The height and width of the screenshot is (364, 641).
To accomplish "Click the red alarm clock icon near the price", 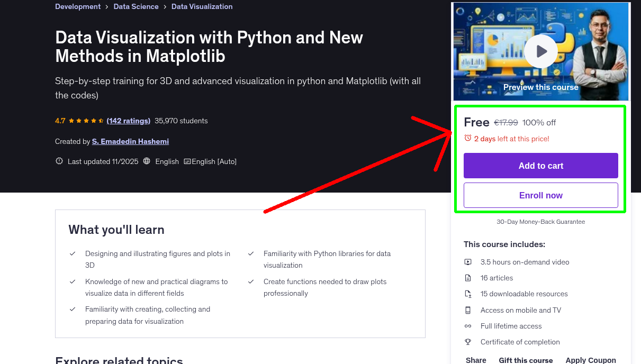I will [x=467, y=137].
